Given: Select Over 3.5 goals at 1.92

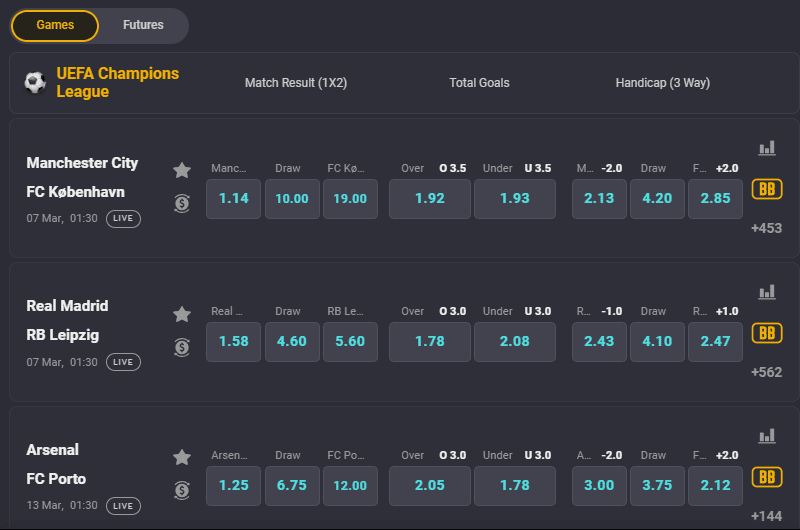Looking at the screenshot, I should [x=430, y=198].
